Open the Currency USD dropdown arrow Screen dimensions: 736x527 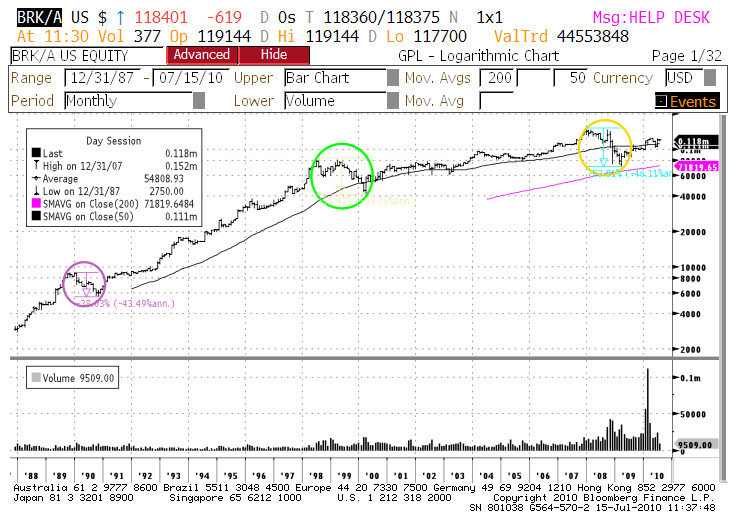710,78
